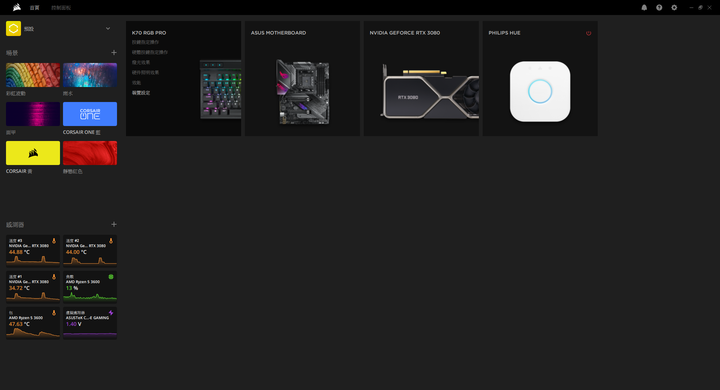Open iCUE settings gear icon
The height and width of the screenshot is (390, 720).
674,7
